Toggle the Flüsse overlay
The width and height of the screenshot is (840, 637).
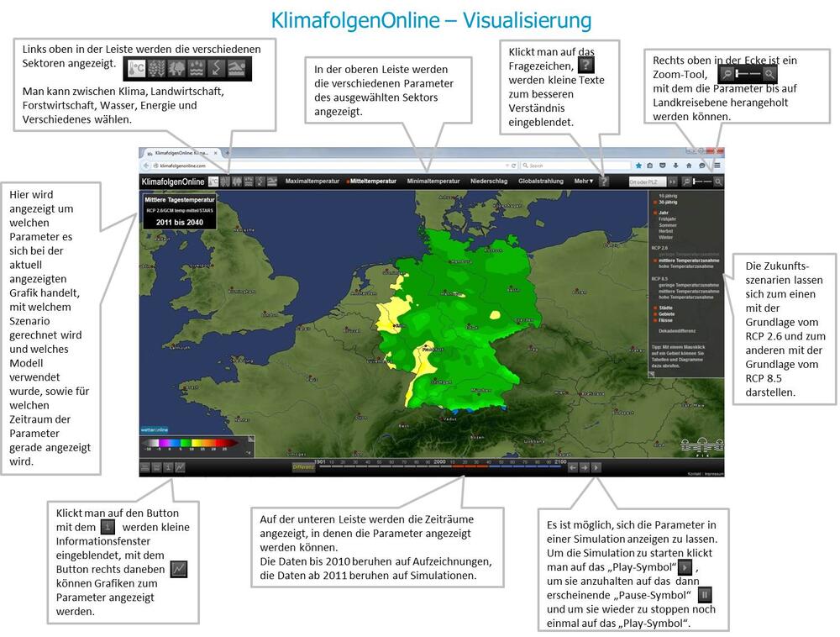[x=666, y=320]
